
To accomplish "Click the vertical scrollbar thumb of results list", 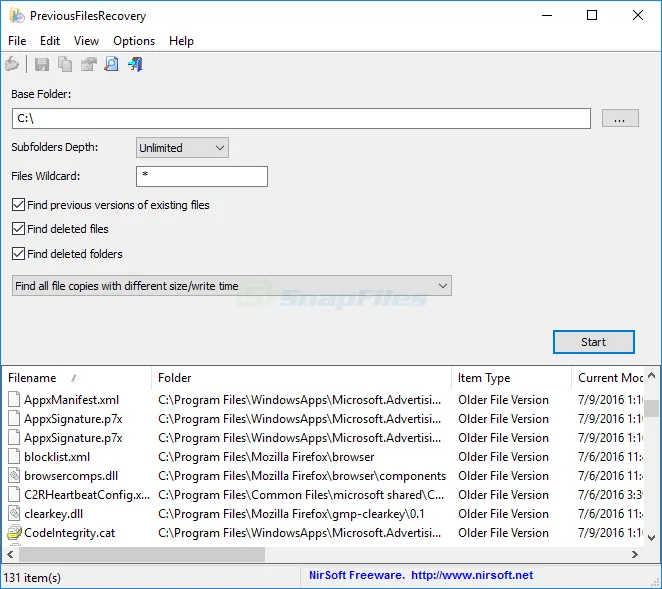I will [x=651, y=408].
